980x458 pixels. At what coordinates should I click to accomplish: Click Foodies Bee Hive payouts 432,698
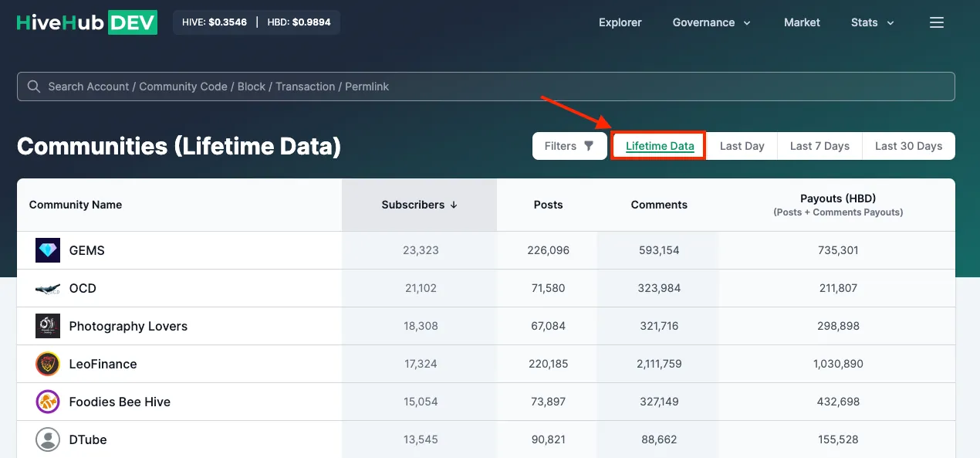pos(838,402)
